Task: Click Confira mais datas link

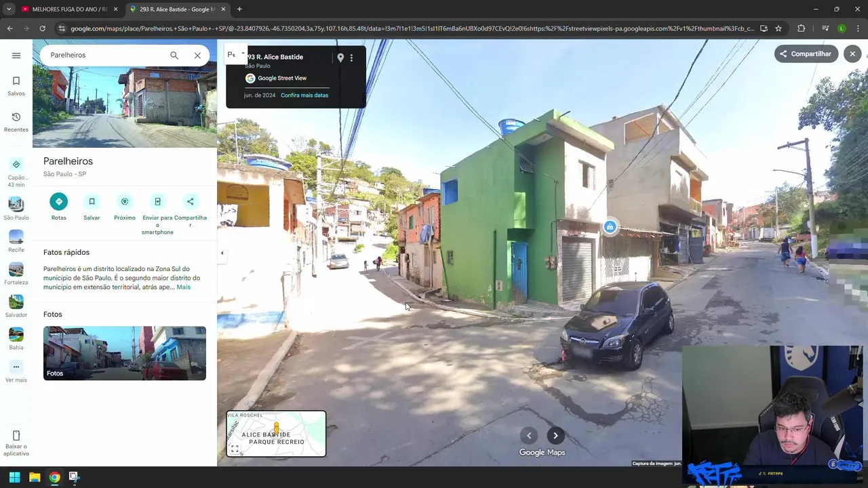Action: pyautogui.click(x=304, y=96)
